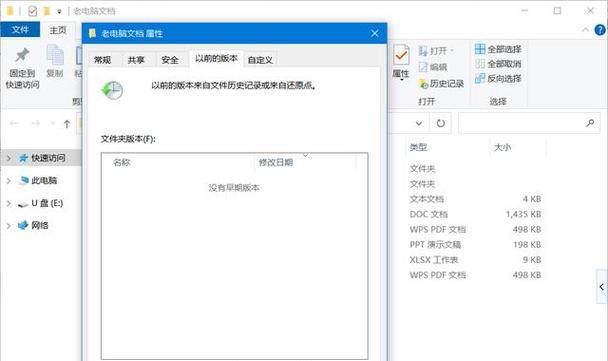The width and height of the screenshot is (608, 361).
Task: Click the Refresh button
Action: pyautogui.click(x=440, y=124)
